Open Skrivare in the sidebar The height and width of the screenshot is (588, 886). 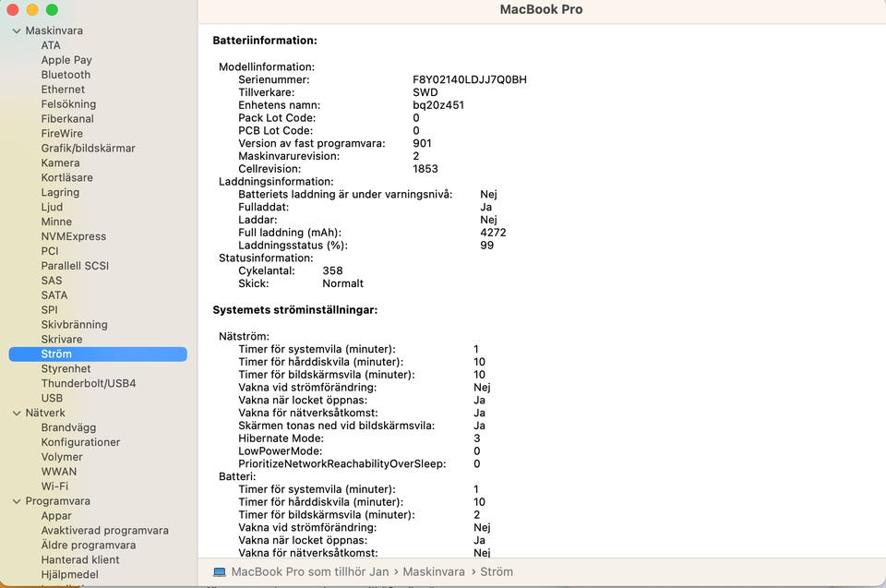(x=62, y=340)
